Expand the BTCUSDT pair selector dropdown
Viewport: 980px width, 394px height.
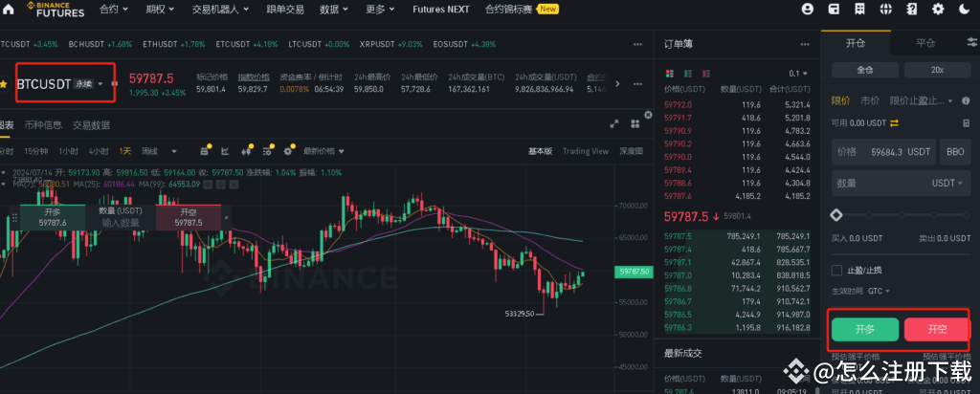point(100,83)
